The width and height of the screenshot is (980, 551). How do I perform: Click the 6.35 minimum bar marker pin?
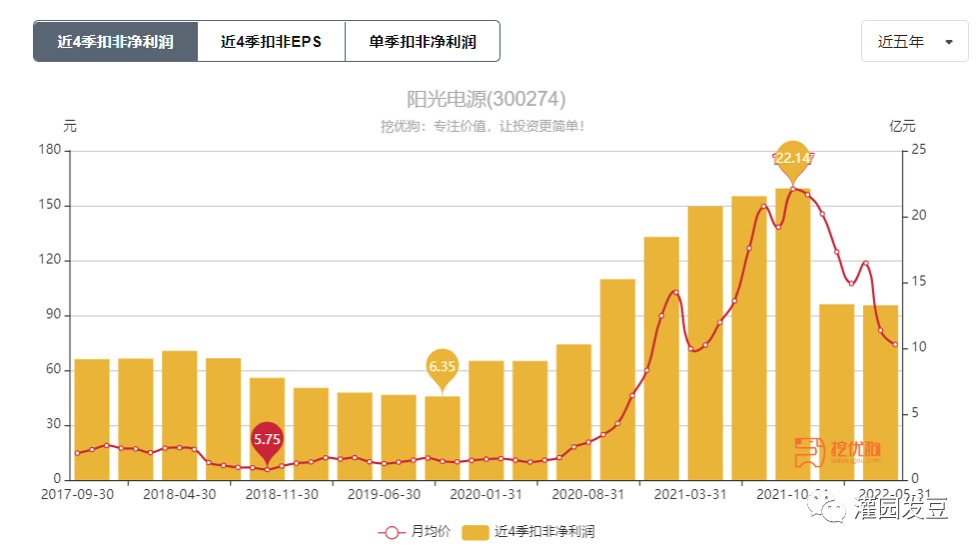pos(443,368)
